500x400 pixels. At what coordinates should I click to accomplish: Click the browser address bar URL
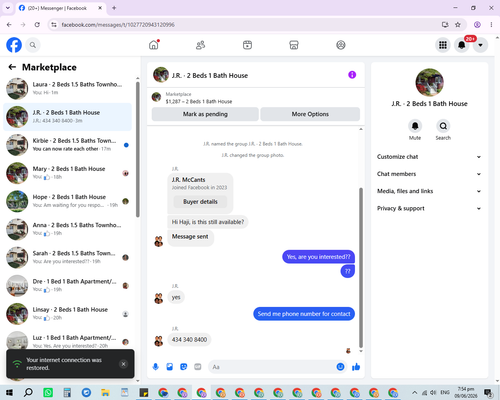[x=118, y=25]
